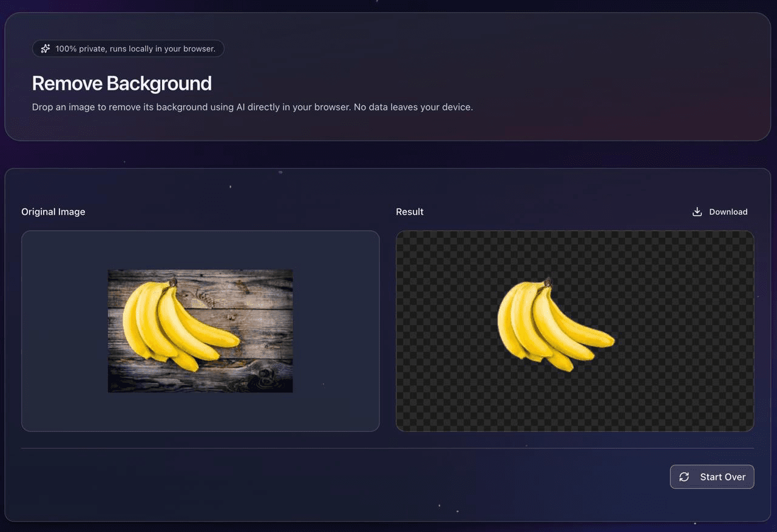The image size is (777, 532).
Task: Click the Remove Background page heading
Action: pyautogui.click(x=121, y=83)
